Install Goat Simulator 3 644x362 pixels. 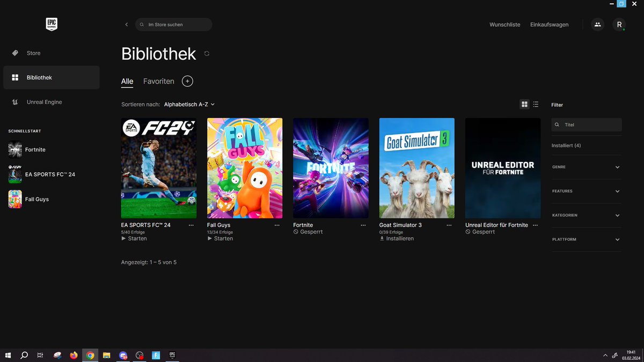(x=397, y=239)
